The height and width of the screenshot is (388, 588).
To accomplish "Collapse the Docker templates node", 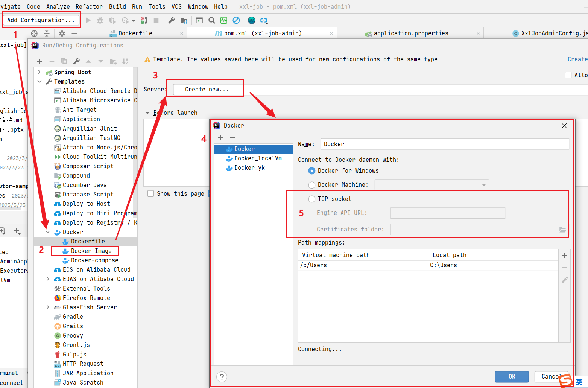I will (x=48, y=232).
